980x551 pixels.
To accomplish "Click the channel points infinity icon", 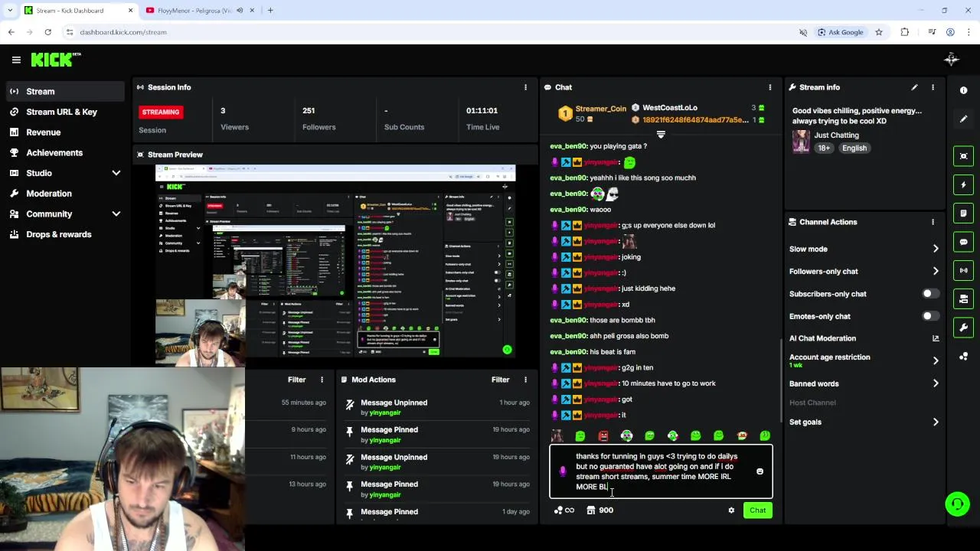I will click(x=564, y=510).
